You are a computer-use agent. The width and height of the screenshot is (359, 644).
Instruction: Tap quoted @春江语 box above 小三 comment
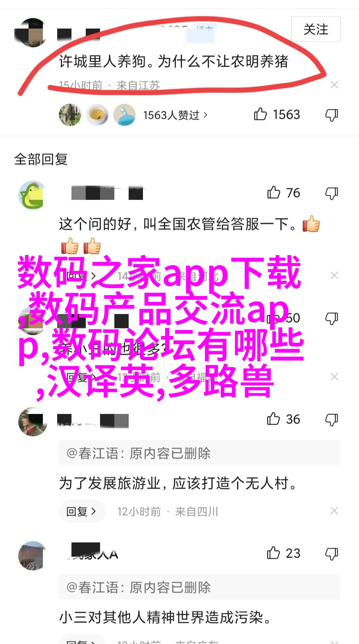coord(199,587)
